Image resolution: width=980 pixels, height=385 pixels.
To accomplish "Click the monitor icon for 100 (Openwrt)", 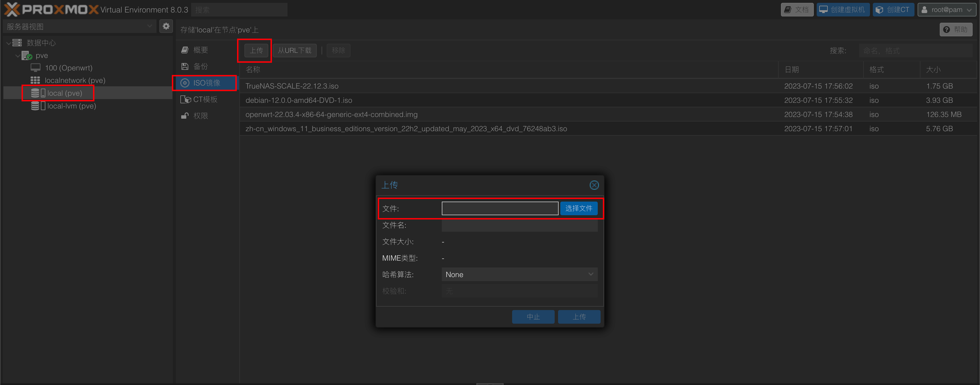I will [x=35, y=68].
